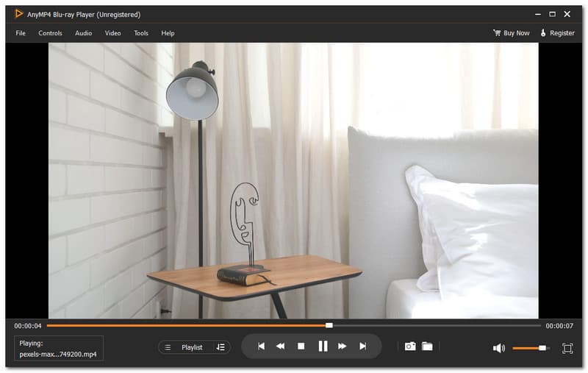Click the elapsed time 00:00:04
The image size is (588, 373).
(x=28, y=326)
